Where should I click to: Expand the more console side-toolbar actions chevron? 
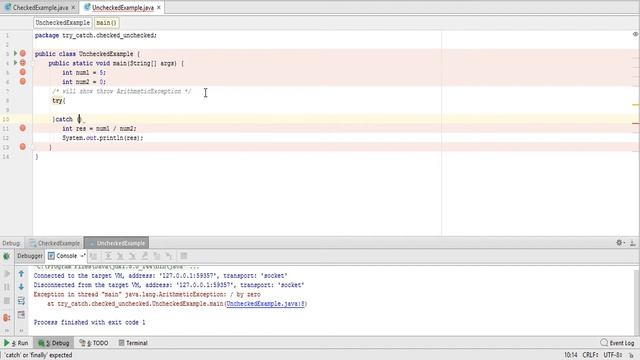21,330
